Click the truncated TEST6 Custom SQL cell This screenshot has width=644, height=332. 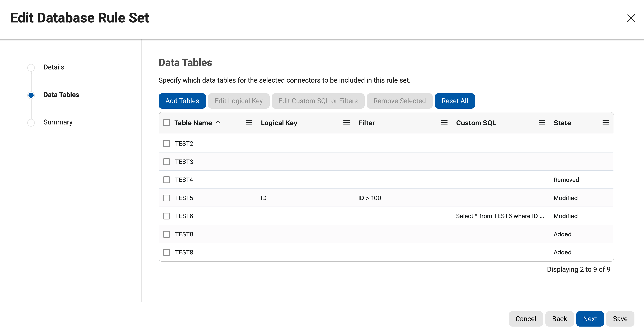pyautogui.click(x=500, y=216)
